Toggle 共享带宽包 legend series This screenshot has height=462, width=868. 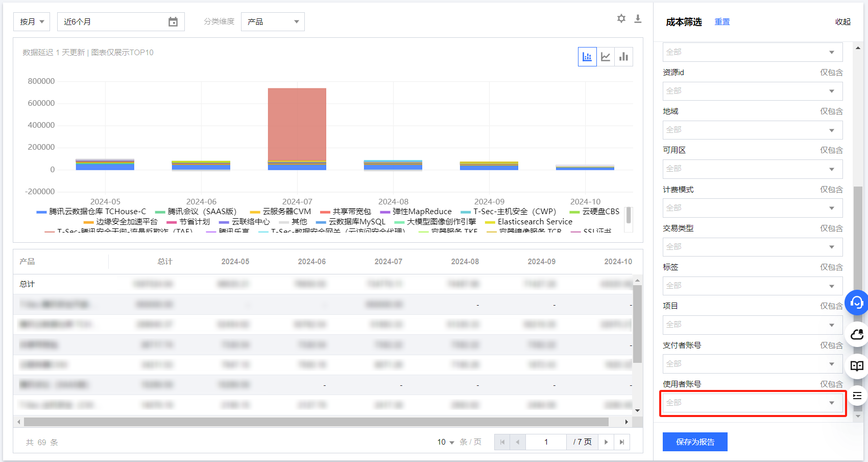coord(346,212)
